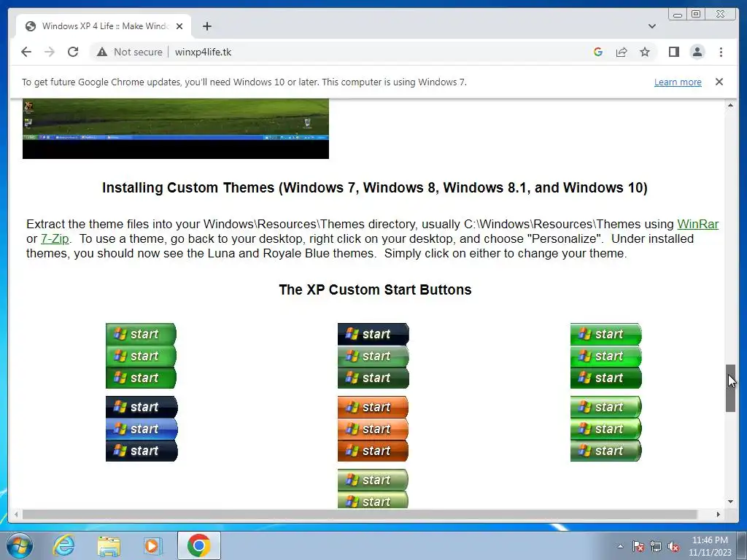Select the olive start buttons at bottom
747x560 pixels.
click(x=373, y=489)
